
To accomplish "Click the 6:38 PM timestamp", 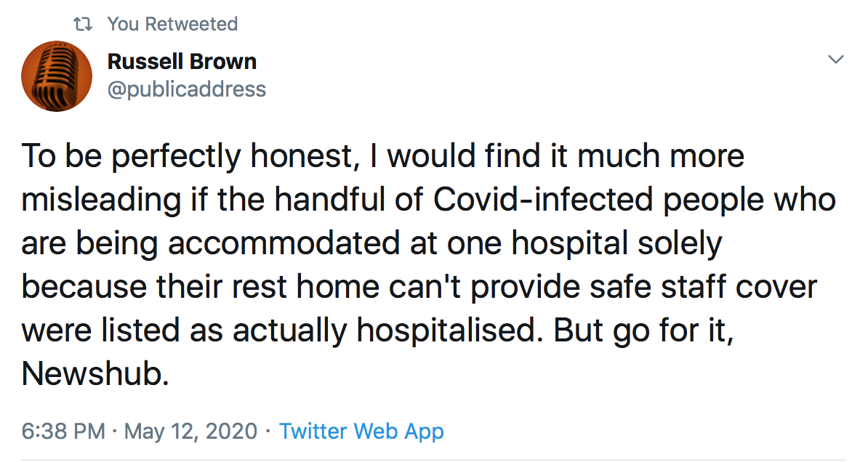I will [63, 431].
